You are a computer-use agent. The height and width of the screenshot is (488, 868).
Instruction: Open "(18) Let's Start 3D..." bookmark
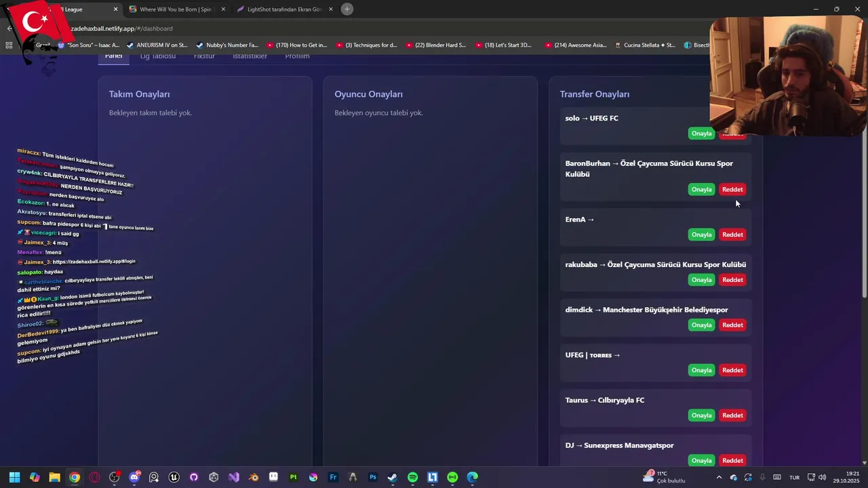tap(503, 45)
